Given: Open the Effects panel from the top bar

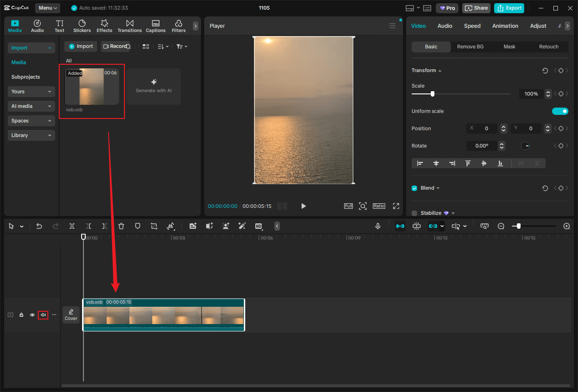Looking at the screenshot, I should pyautogui.click(x=104, y=26).
